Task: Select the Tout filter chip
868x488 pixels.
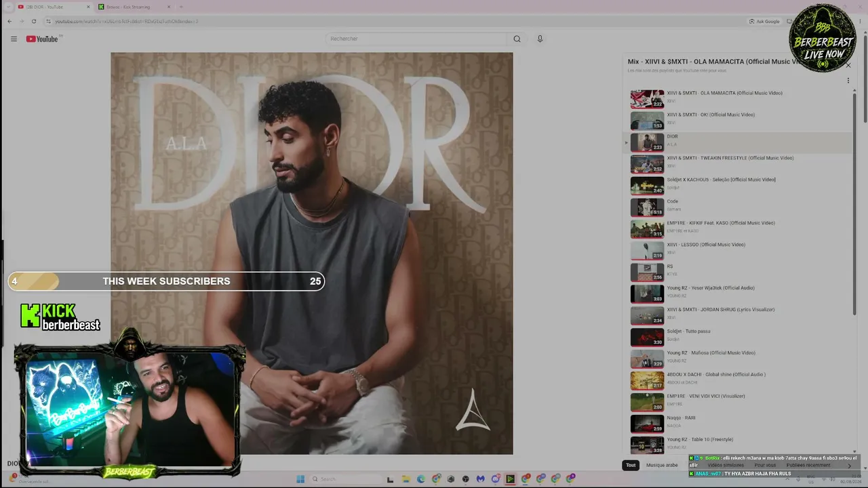Action: click(x=631, y=465)
